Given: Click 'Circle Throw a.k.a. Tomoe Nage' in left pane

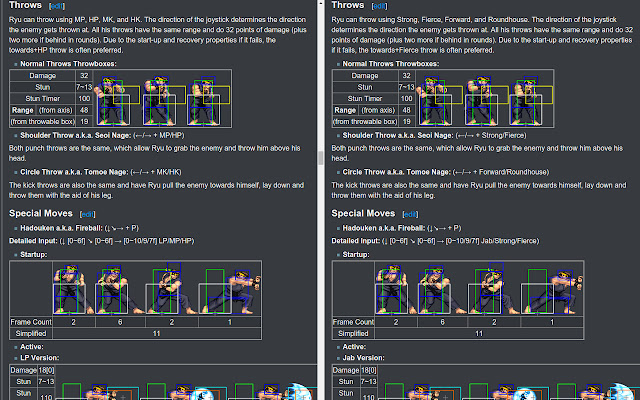Looking at the screenshot, I should [x=74, y=172].
